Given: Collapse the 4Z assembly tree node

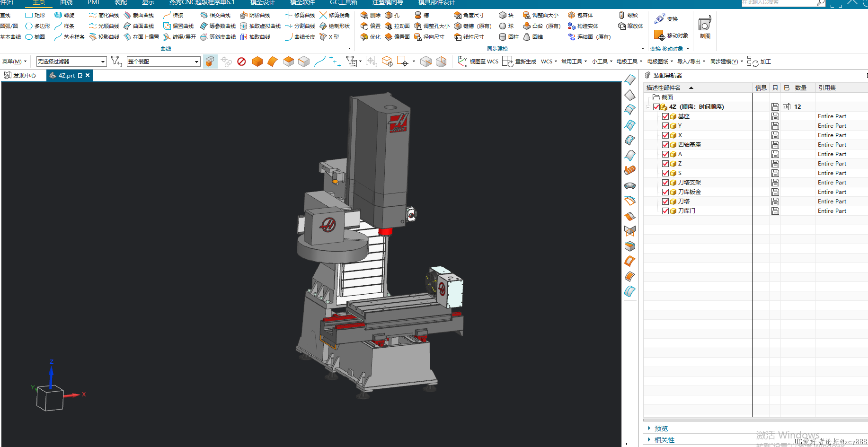Looking at the screenshot, I should point(648,107).
